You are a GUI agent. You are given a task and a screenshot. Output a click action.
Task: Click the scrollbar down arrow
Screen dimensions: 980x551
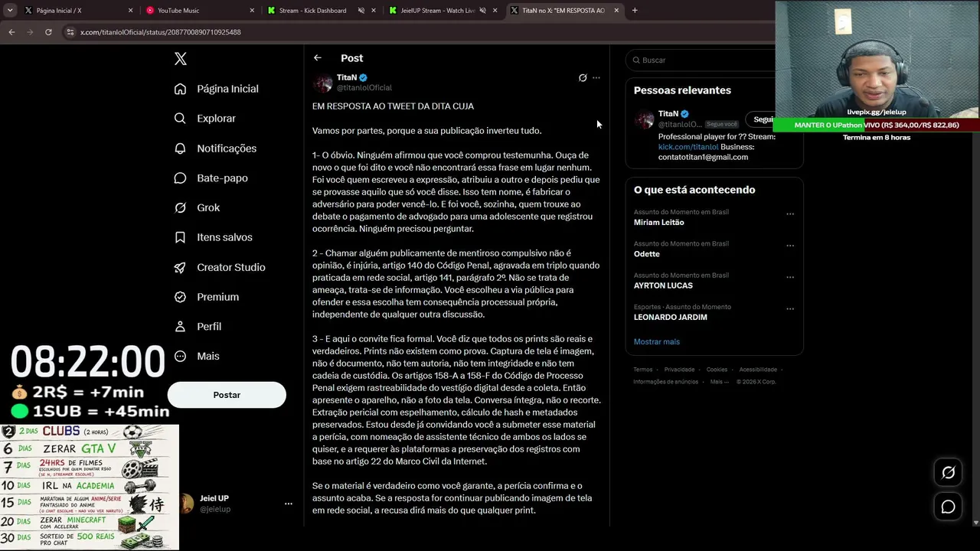pos(975,523)
